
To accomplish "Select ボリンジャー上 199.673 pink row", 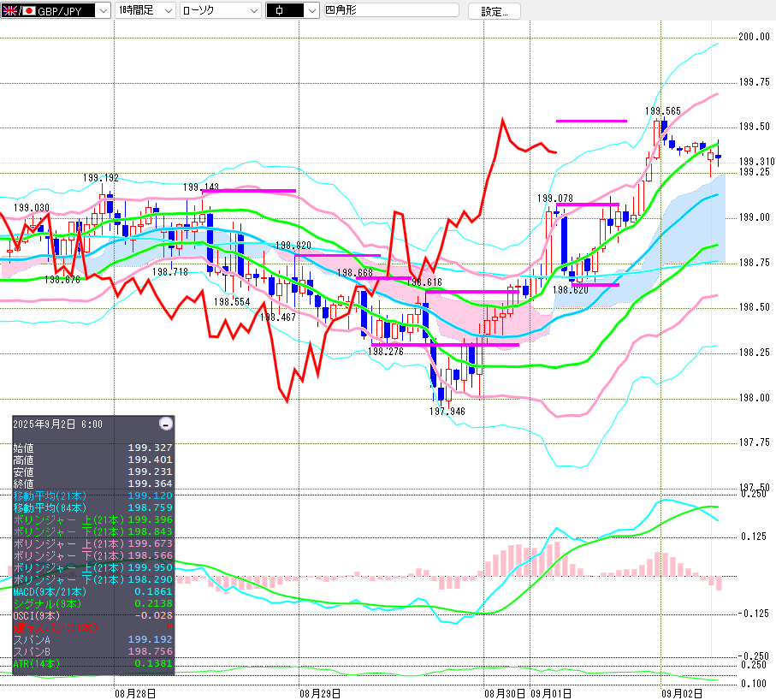I will pyautogui.click(x=92, y=543).
